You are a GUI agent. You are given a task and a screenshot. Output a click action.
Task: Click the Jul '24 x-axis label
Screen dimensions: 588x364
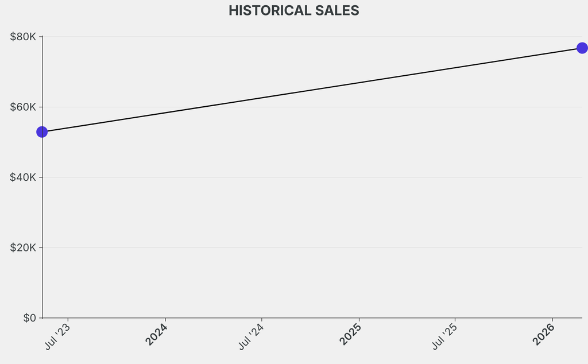pyautogui.click(x=252, y=336)
